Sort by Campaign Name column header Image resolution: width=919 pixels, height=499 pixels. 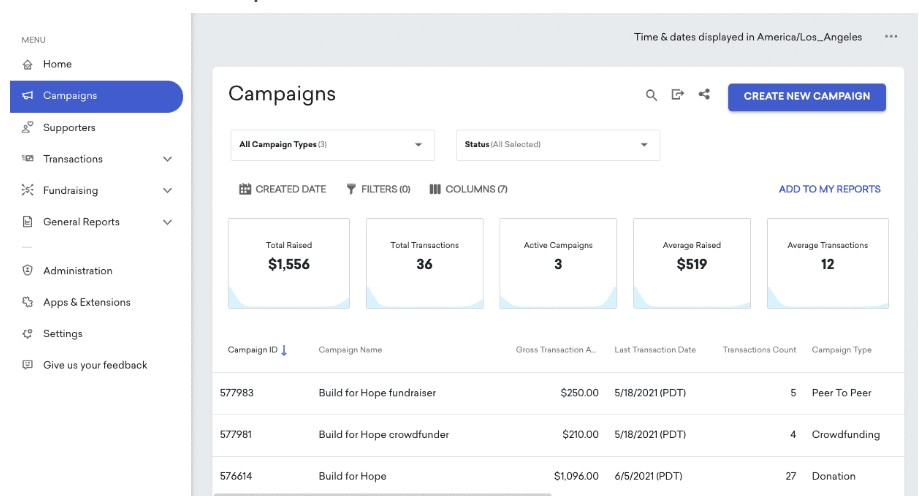click(x=350, y=350)
